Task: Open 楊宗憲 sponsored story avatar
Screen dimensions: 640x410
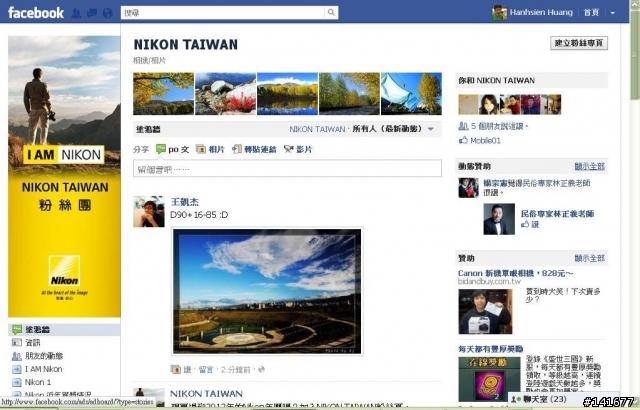Action: [x=468, y=188]
